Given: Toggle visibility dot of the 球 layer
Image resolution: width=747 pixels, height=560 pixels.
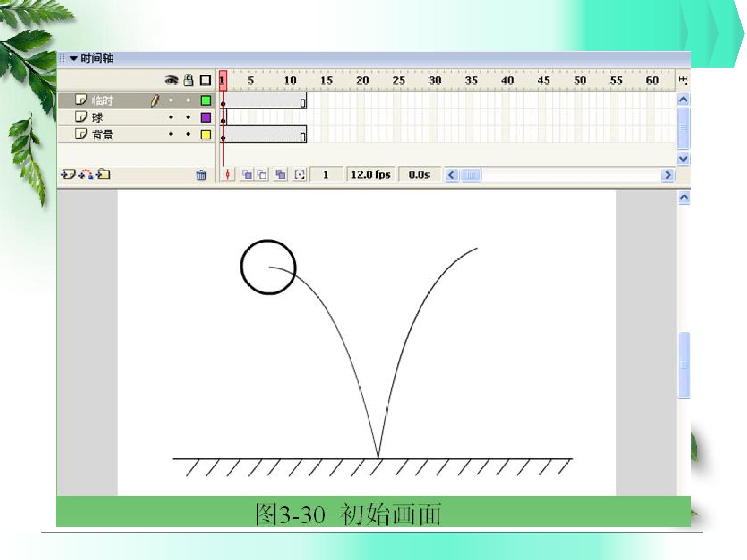Looking at the screenshot, I should tap(171, 117).
